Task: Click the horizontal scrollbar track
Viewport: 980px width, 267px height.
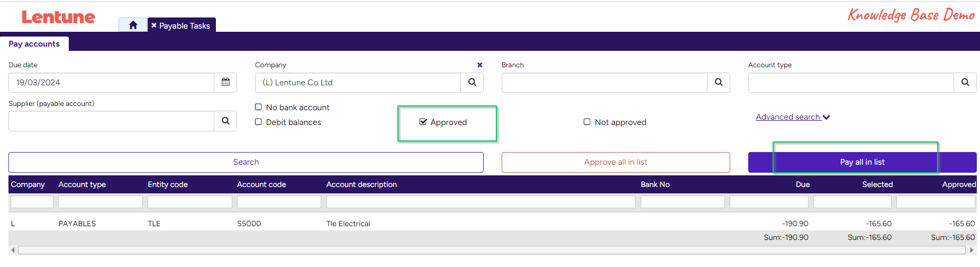Action: (492, 250)
